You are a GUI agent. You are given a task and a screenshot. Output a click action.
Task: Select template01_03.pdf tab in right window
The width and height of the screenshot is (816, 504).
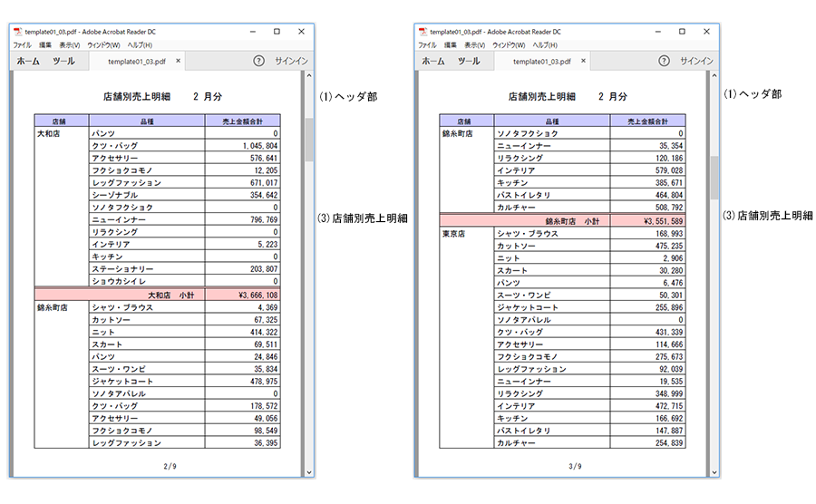click(542, 62)
